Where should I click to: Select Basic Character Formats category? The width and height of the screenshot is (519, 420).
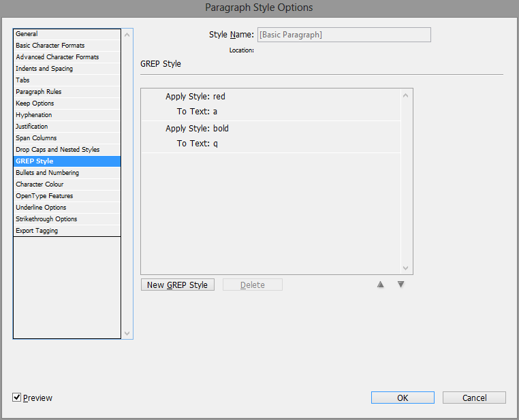(67, 46)
